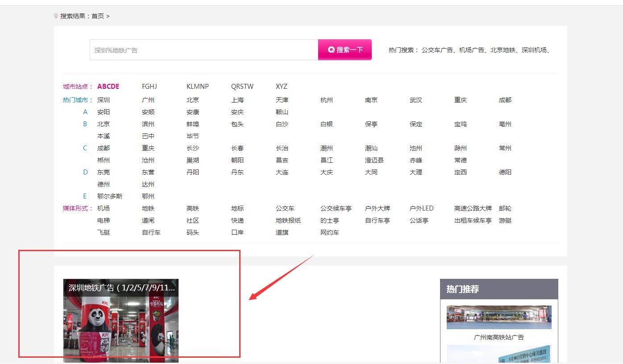The height and width of the screenshot is (364, 623).
Task: Filter by media type 公交候车亭
Action: pyautogui.click(x=336, y=208)
